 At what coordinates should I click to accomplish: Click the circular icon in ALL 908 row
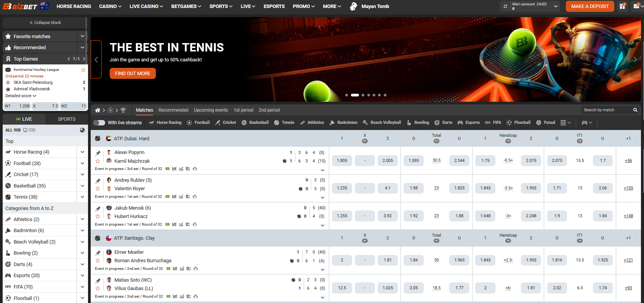82,130
